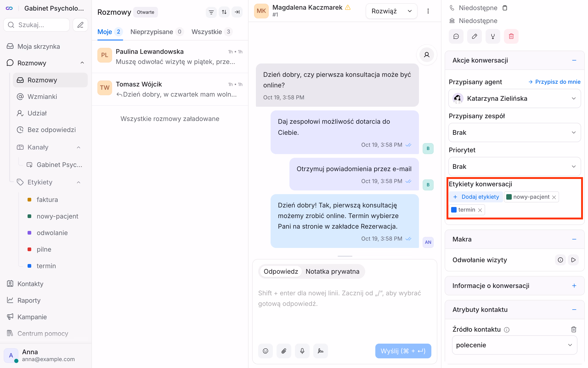This screenshot has width=588, height=368.
Task: Open the emoji picker in reply box
Action: pos(265,351)
